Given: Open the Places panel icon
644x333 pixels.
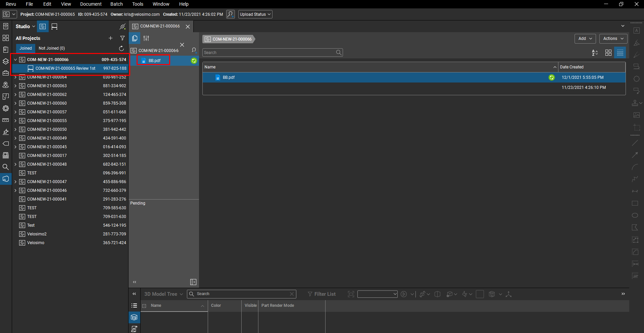Looking at the screenshot, I should pos(6,85).
